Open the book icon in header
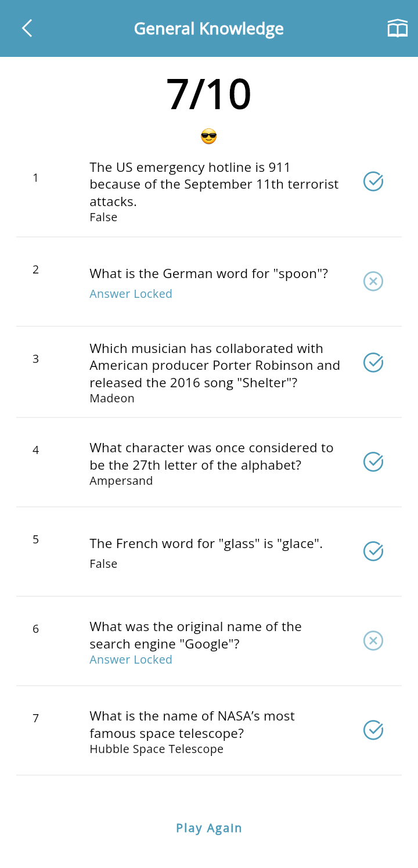This screenshot has height=868, width=418. tap(398, 28)
